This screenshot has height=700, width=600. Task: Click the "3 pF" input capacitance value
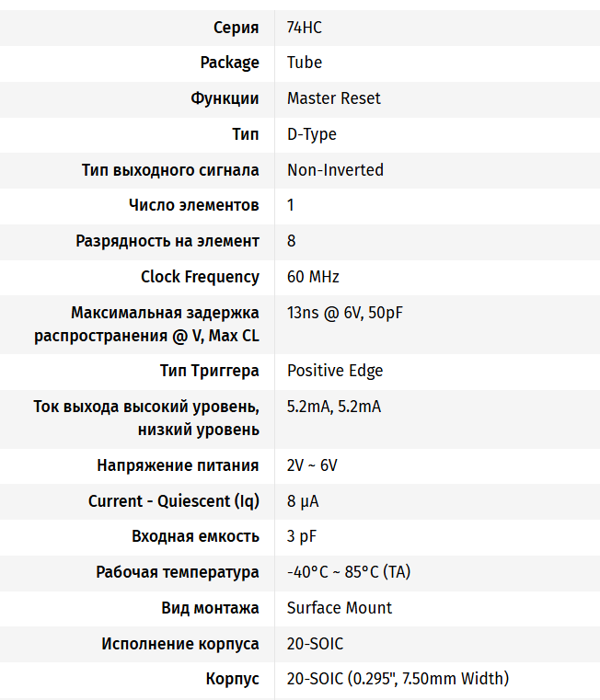coord(302,536)
